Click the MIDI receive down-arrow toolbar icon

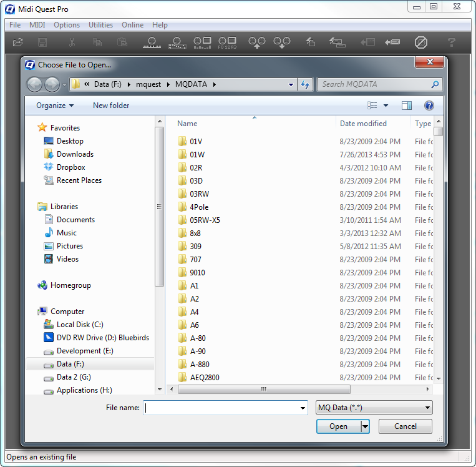[282, 42]
